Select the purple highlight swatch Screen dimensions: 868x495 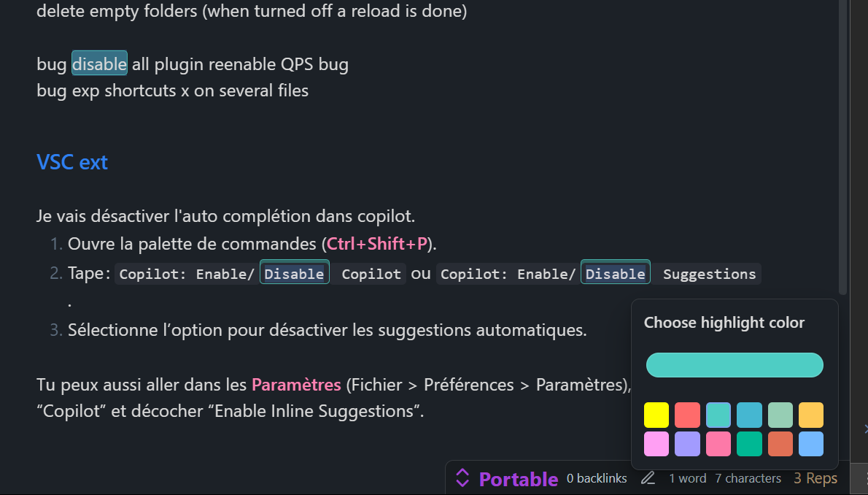point(687,444)
